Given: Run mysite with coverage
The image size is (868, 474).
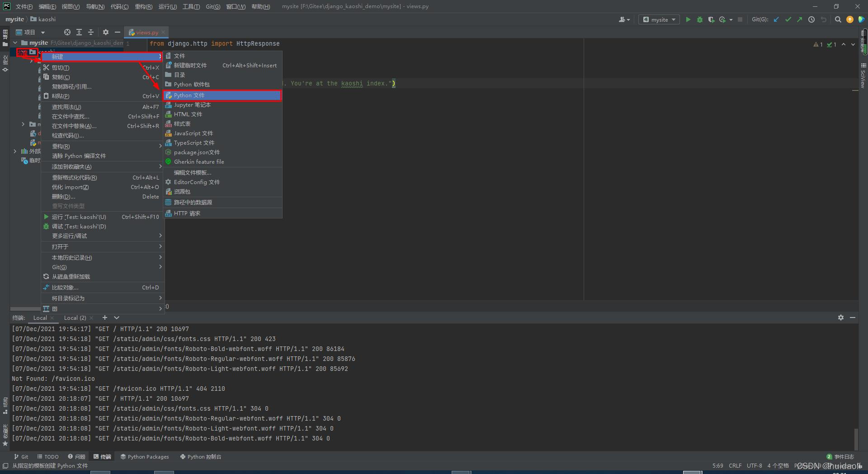Looking at the screenshot, I should click(711, 19).
